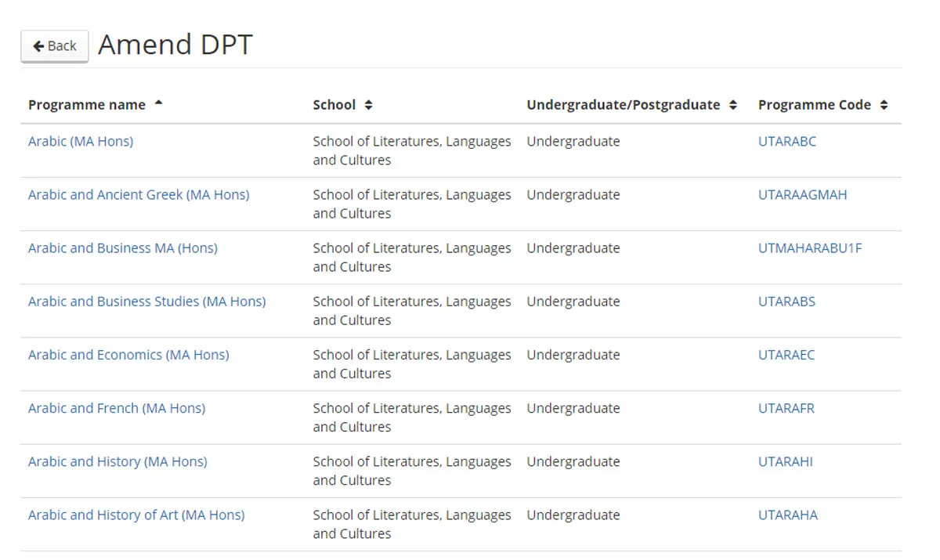Open the UTMAHARABU1F programme code
This screenshot has height=560, width=940.
[x=811, y=247]
